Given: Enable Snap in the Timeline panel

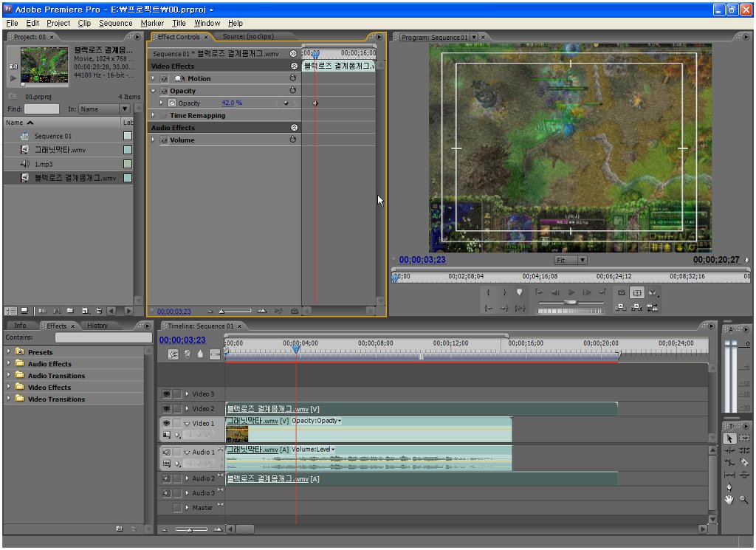Looking at the screenshot, I should (x=173, y=354).
